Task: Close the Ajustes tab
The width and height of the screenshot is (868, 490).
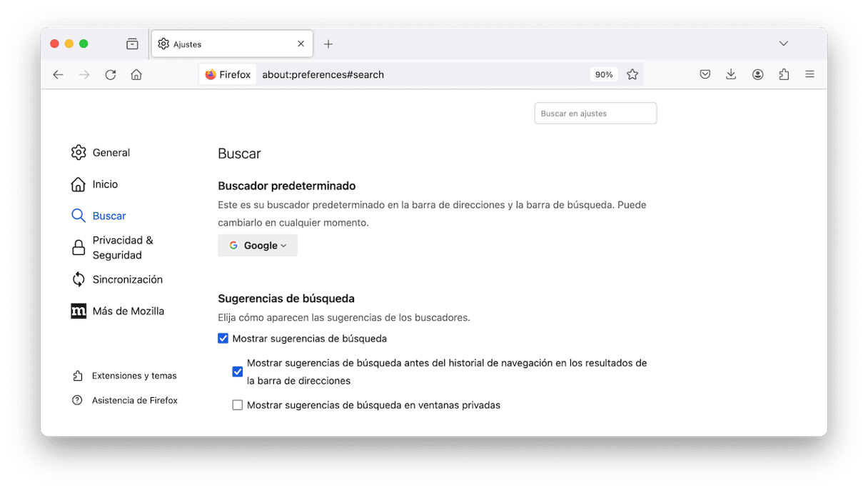Action: click(x=301, y=44)
